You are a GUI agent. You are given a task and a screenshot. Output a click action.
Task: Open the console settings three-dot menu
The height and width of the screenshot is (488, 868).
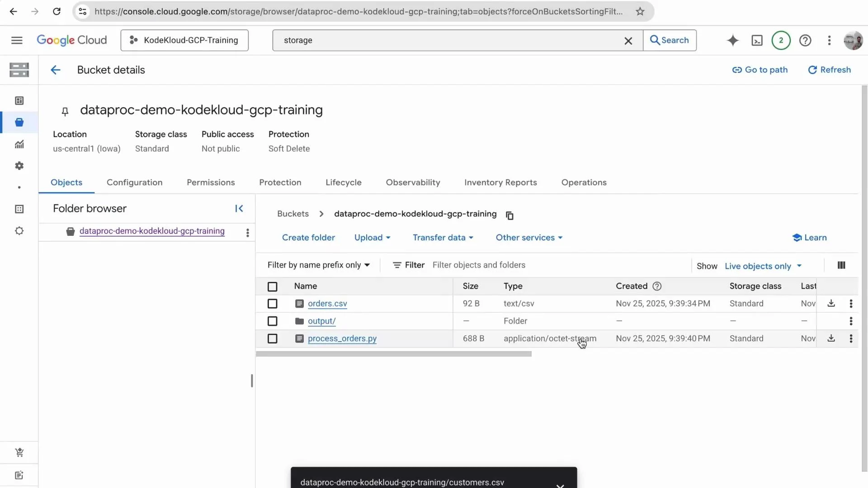[829, 40]
